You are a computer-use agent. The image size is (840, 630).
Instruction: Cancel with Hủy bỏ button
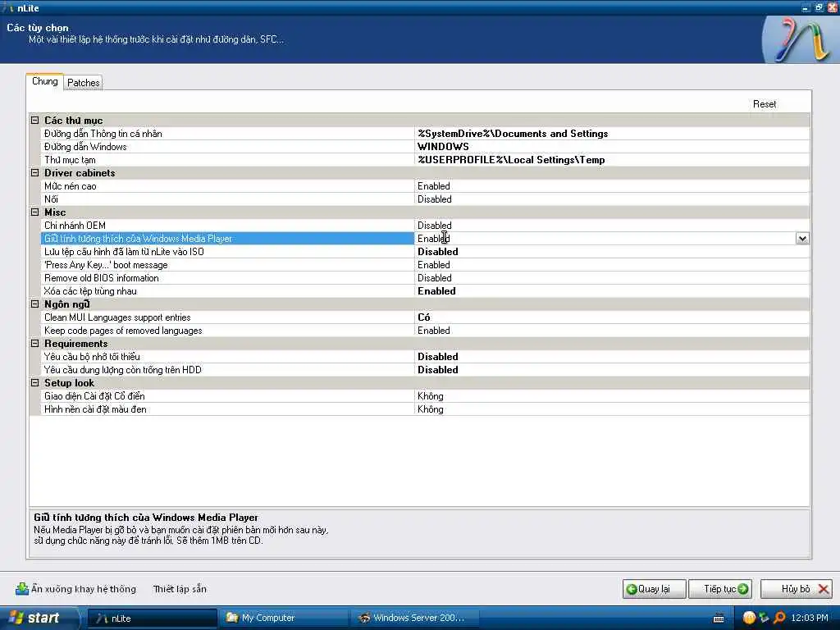pos(796,589)
